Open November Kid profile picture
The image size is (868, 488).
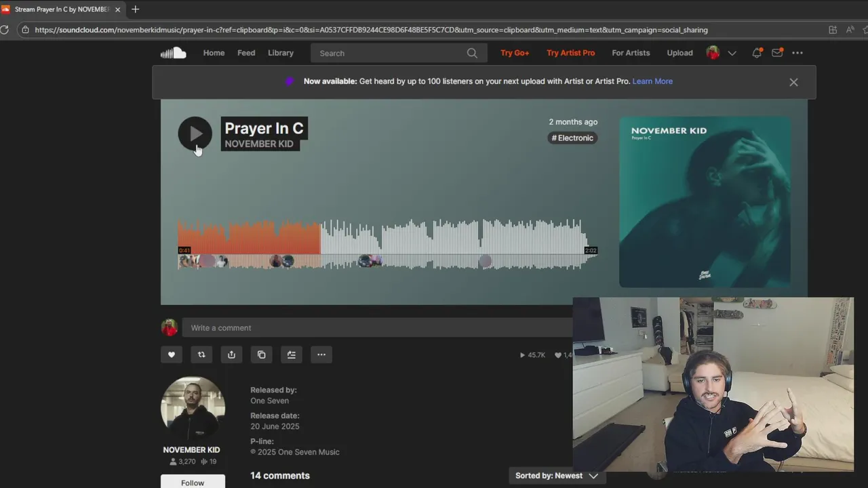(193, 409)
